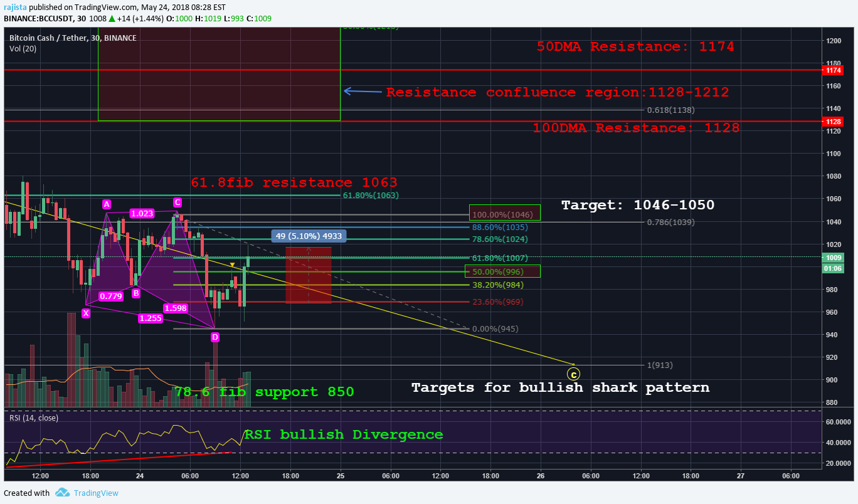Click the Vol (20) indicator label
Viewport: 858px width, 504px height.
(23, 48)
